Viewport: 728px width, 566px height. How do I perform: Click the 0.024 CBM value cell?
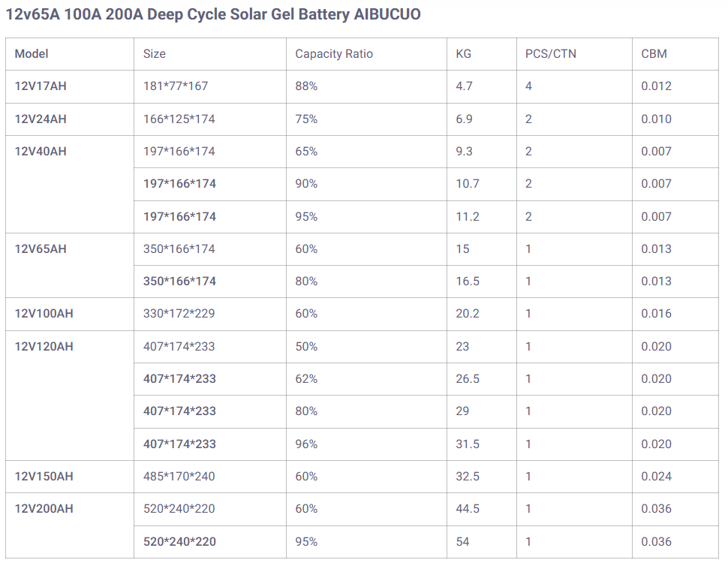(x=656, y=477)
